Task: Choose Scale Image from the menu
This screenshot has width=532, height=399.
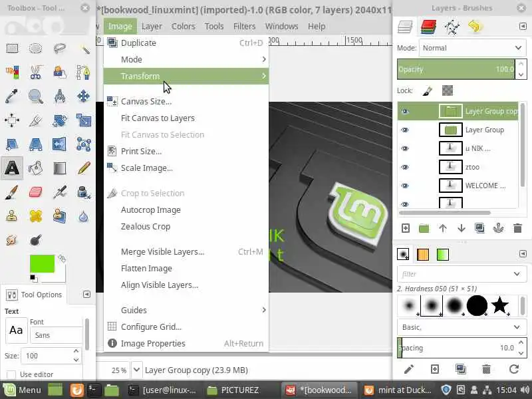Action: coord(186,168)
